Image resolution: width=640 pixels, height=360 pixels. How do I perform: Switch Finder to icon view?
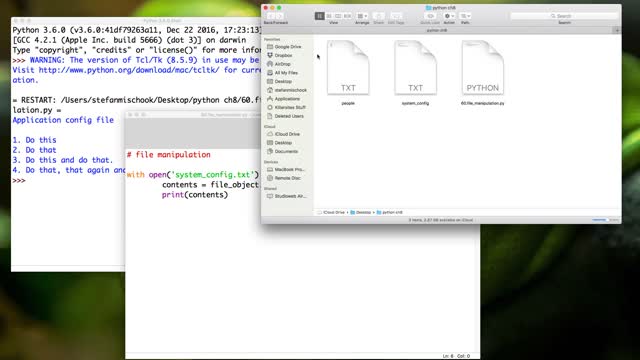click(320, 16)
